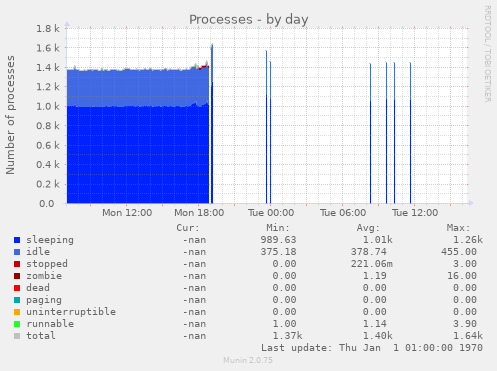Click total maximum value 1.64k

(x=468, y=336)
